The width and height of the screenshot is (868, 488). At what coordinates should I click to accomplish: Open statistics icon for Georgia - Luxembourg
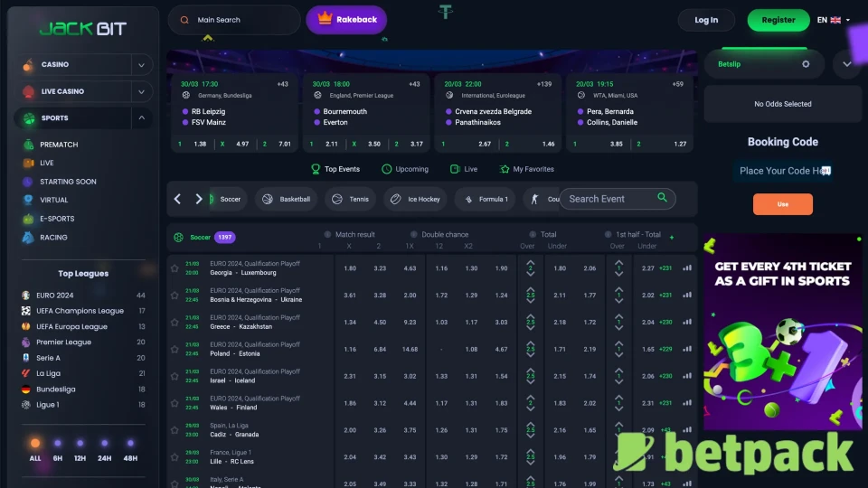[687, 268]
